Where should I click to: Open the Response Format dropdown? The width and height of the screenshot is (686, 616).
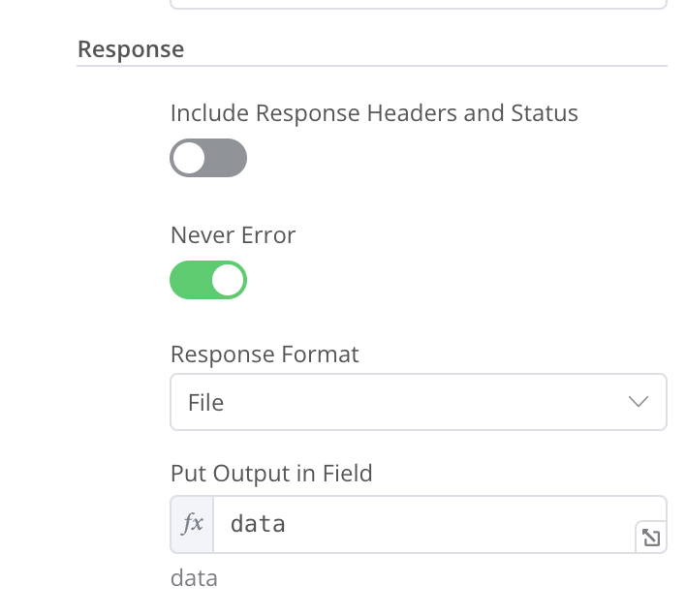coord(418,402)
